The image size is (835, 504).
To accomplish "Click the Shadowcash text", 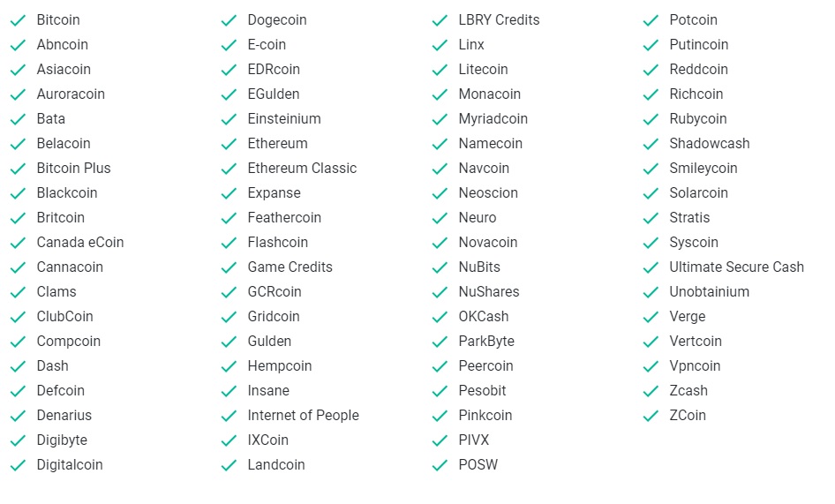I will pyautogui.click(x=710, y=143).
